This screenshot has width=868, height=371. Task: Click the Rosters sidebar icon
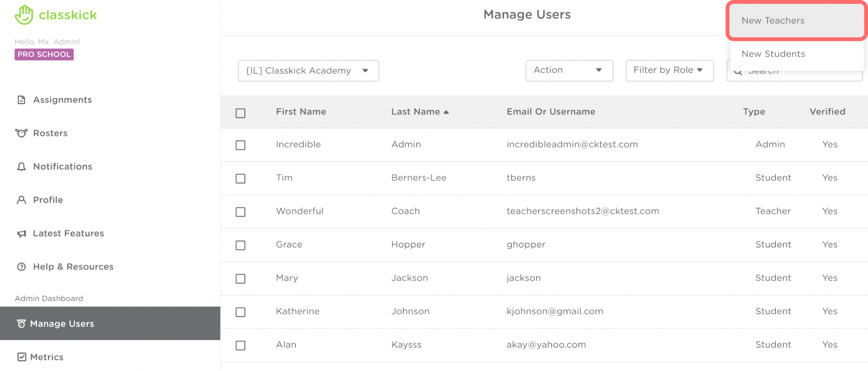click(x=21, y=133)
